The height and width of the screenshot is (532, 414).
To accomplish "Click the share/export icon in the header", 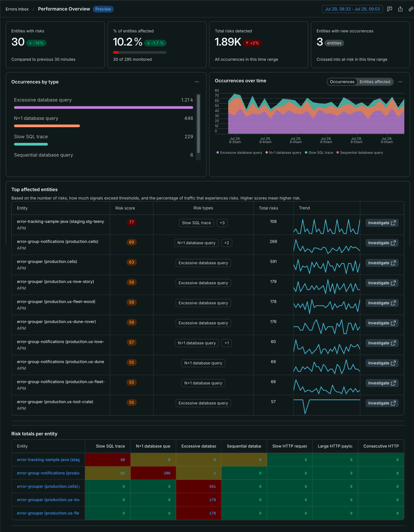I will click(x=400, y=9).
